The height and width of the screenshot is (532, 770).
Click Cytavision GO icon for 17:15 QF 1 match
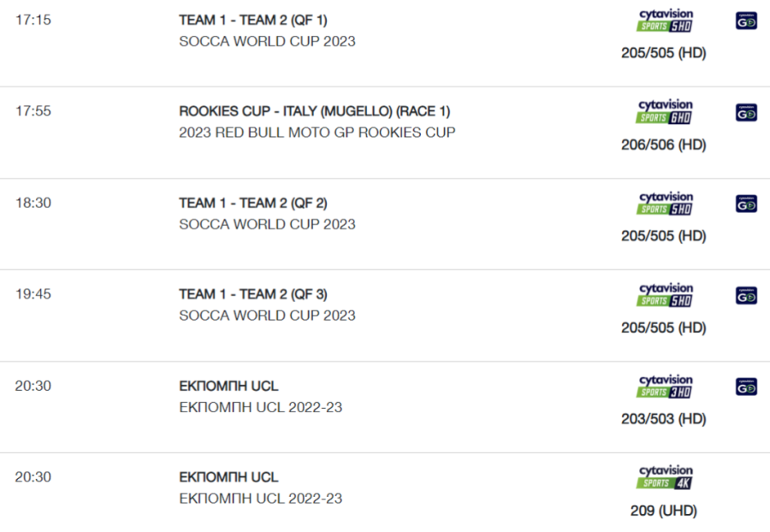point(746,21)
